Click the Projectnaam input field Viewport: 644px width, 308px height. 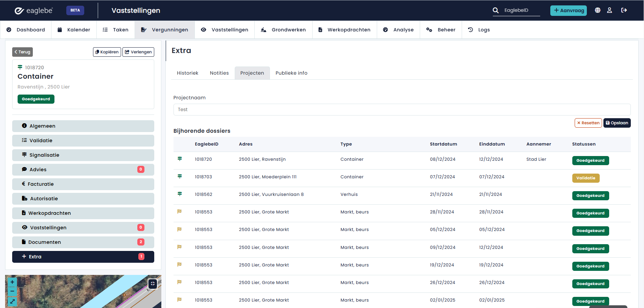coord(402,109)
